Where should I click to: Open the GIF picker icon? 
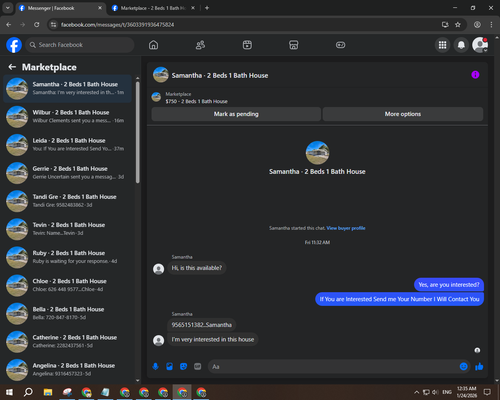coord(198,367)
